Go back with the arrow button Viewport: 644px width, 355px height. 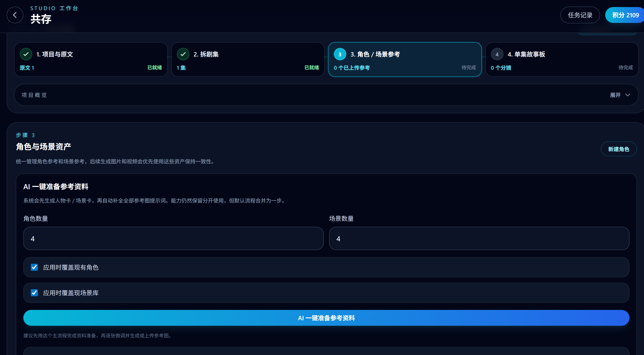15,15
